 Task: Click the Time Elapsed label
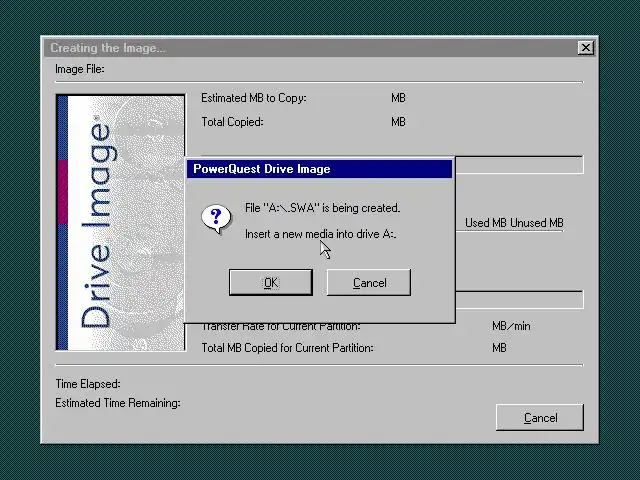(88, 384)
